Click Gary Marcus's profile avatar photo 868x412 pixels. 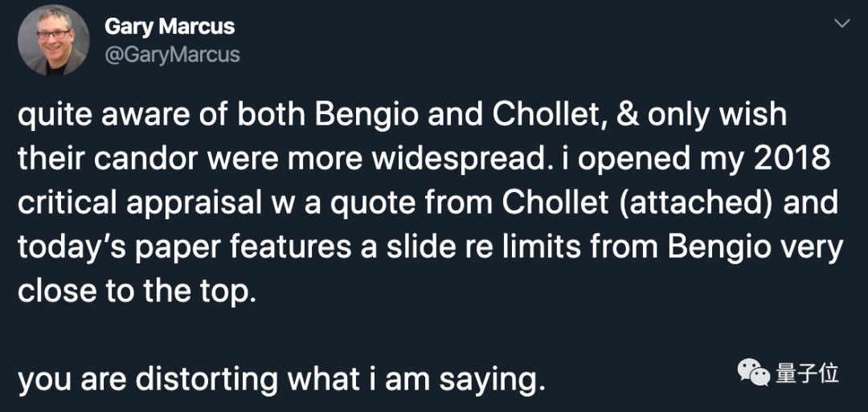[x=53, y=40]
